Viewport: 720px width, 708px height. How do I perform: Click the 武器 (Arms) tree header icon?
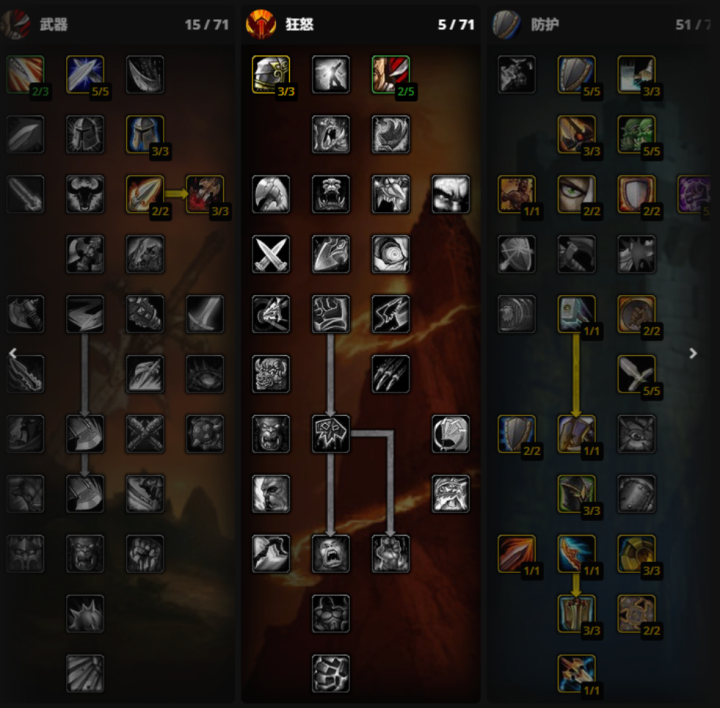16,24
